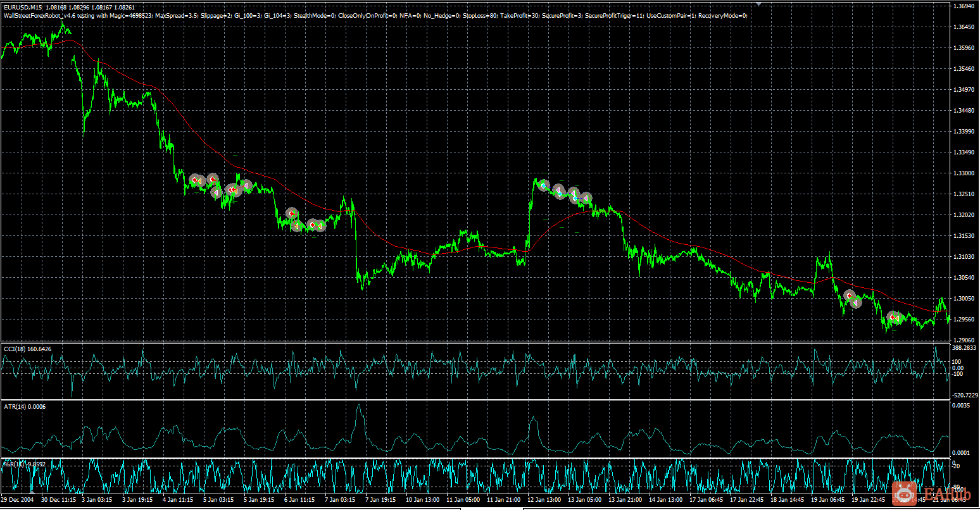Select the %R(10) indicator label
This screenshot has height=510, width=980.
(x=25, y=464)
